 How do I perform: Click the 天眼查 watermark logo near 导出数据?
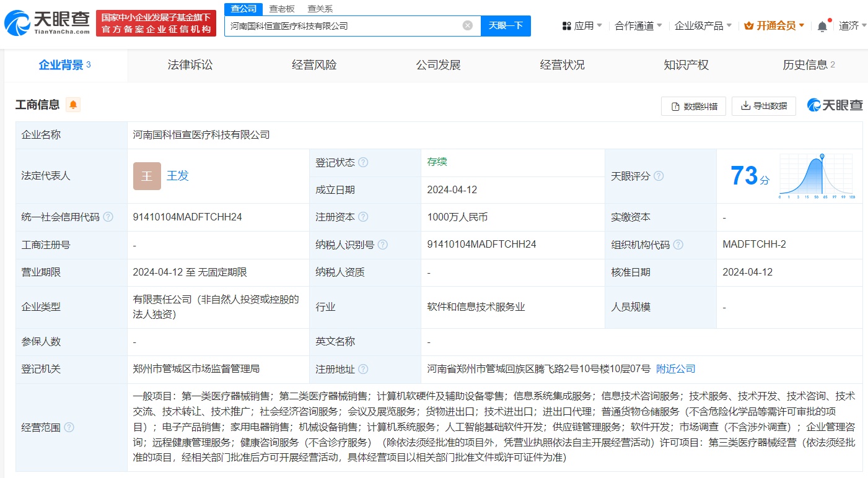(836, 105)
